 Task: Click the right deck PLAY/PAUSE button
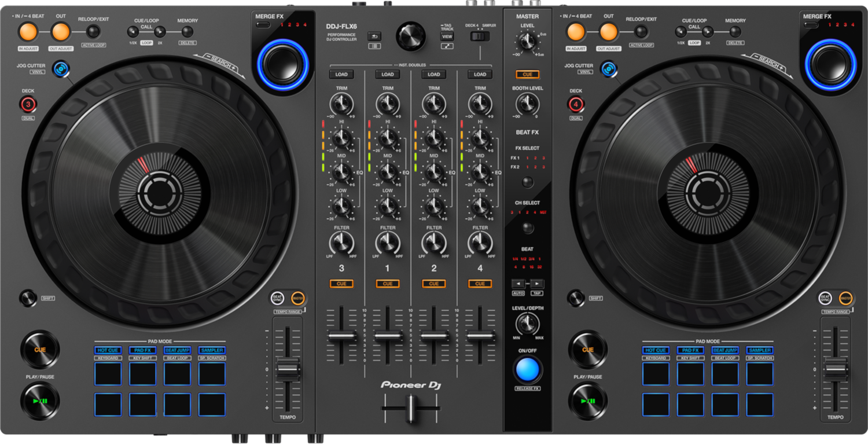588,401
